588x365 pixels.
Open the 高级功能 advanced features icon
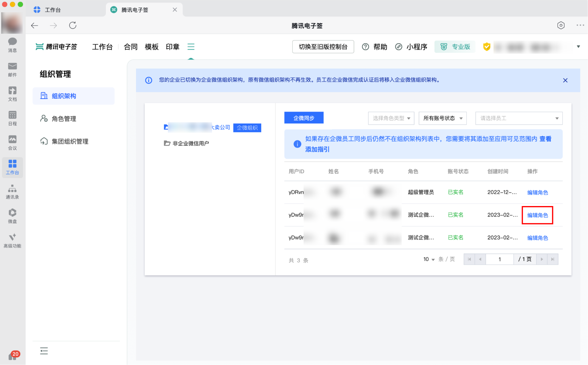(12, 240)
